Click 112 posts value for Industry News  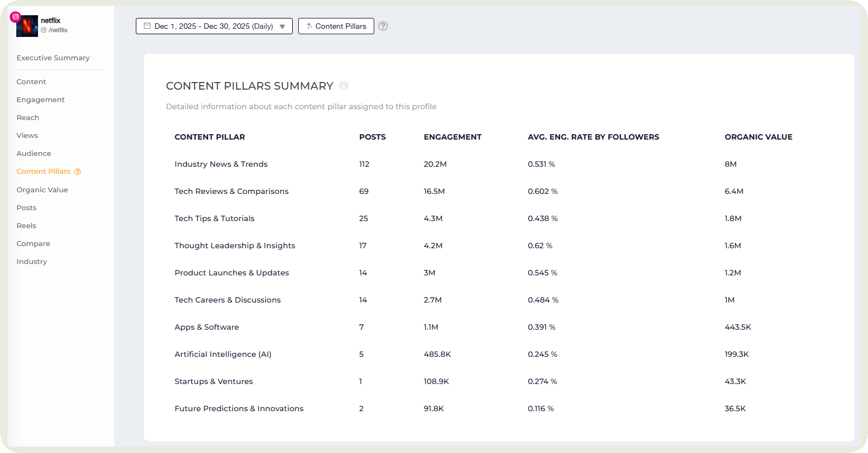[x=364, y=164]
